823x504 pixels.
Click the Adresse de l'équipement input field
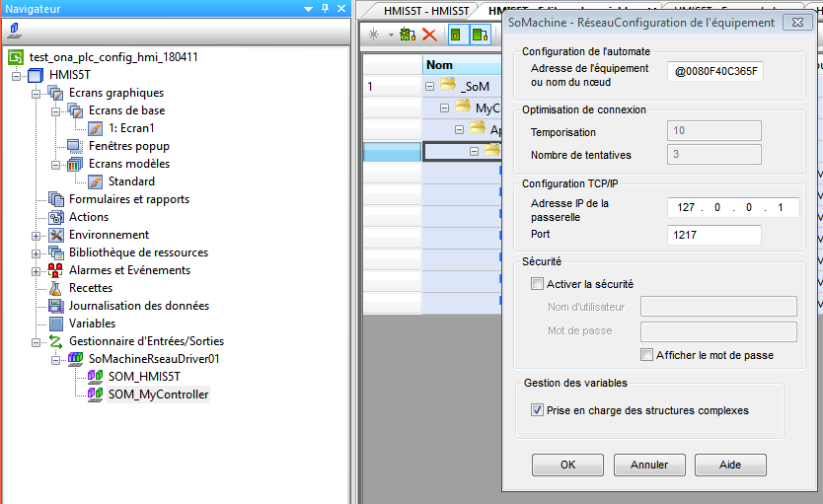[714, 71]
